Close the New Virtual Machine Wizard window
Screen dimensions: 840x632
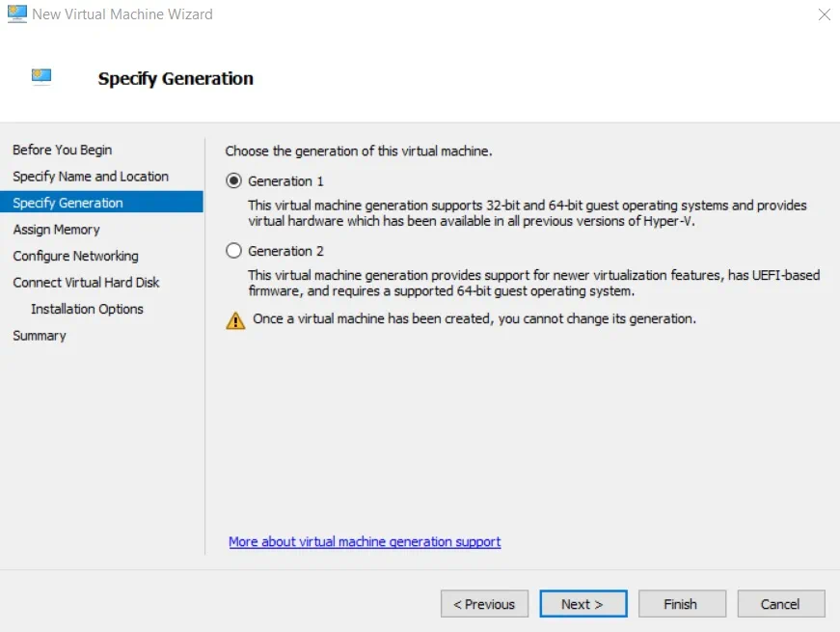pos(824,14)
